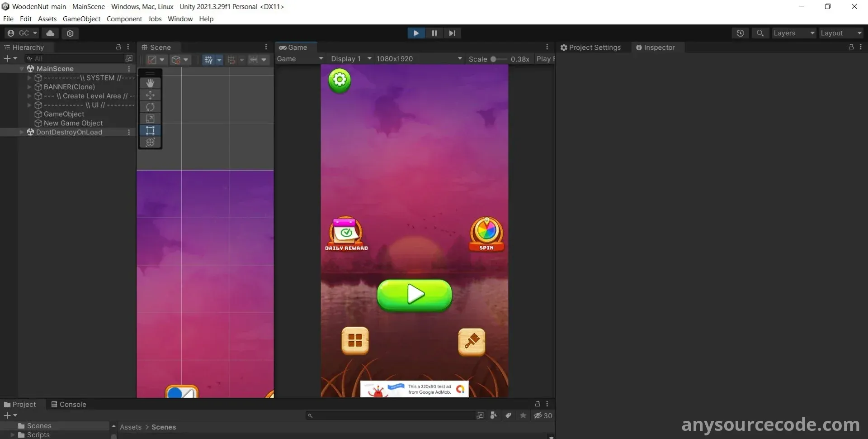Open Unity cloud services icon

(50, 33)
